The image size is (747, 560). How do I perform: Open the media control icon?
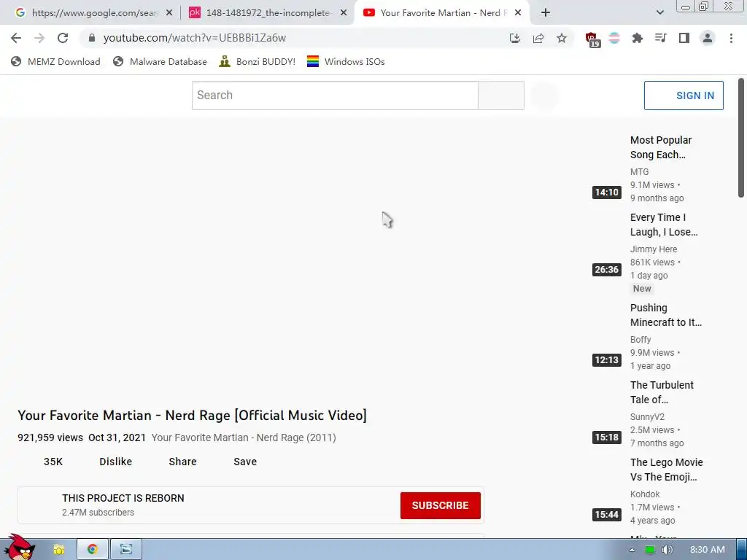(x=661, y=38)
